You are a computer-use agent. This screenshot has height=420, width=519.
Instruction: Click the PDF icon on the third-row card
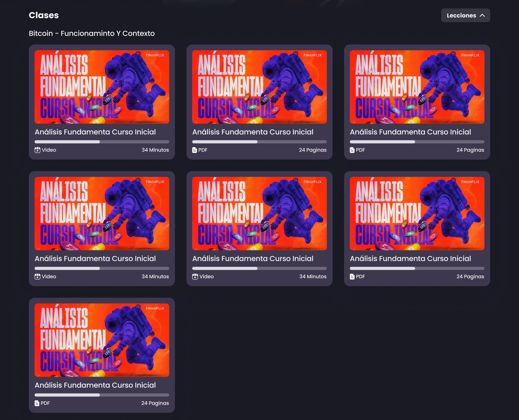point(37,403)
